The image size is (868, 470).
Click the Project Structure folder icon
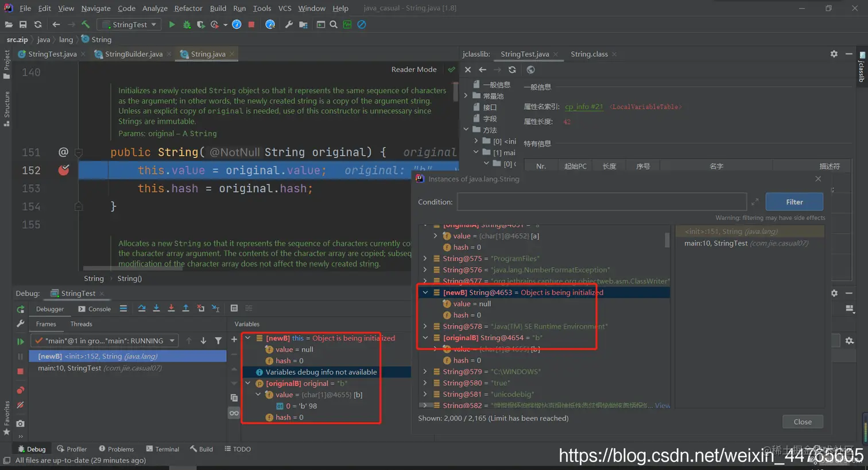[304, 25]
